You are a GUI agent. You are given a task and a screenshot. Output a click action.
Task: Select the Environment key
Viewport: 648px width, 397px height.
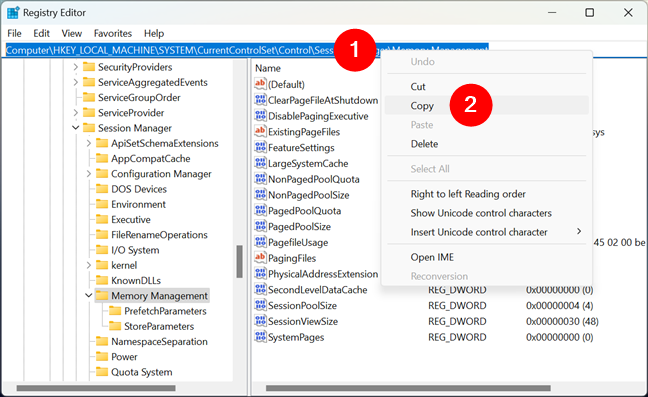(x=138, y=204)
